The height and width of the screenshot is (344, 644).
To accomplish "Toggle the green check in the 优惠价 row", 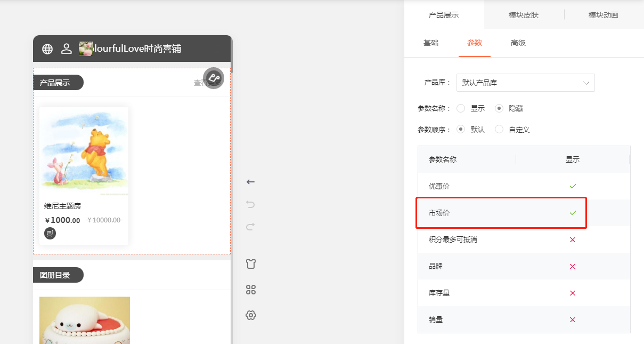I will click(x=573, y=186).
